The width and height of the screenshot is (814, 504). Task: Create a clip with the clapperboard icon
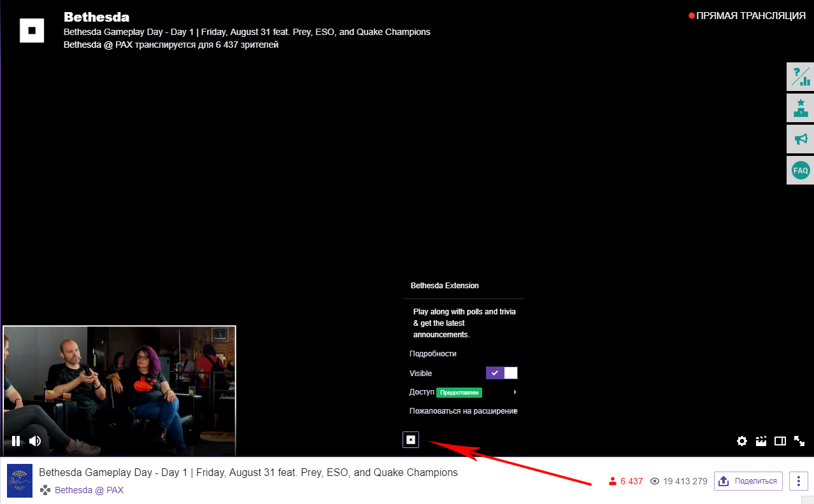pyautogui.click(x=760, y=441)
